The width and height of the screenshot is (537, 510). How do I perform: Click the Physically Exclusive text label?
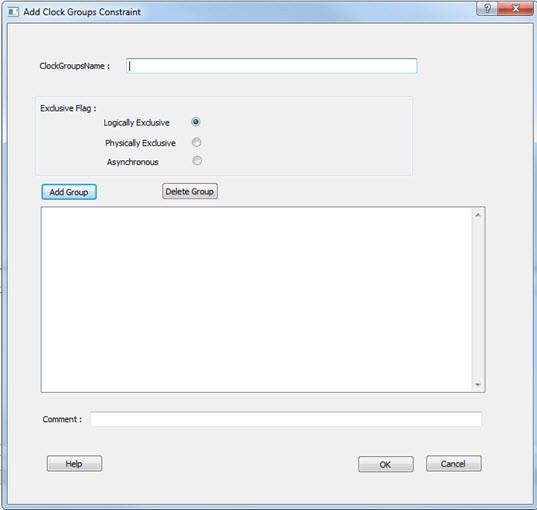point(140,143)
